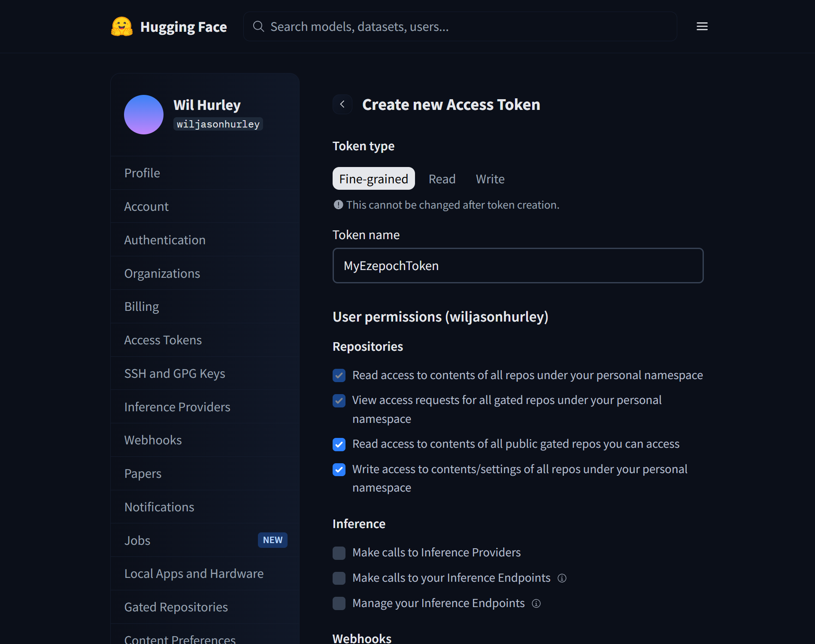Viewport: 815px width, 644px height.
Task: Open Access Tokens in the sidebar
Action: pos(163,340)
